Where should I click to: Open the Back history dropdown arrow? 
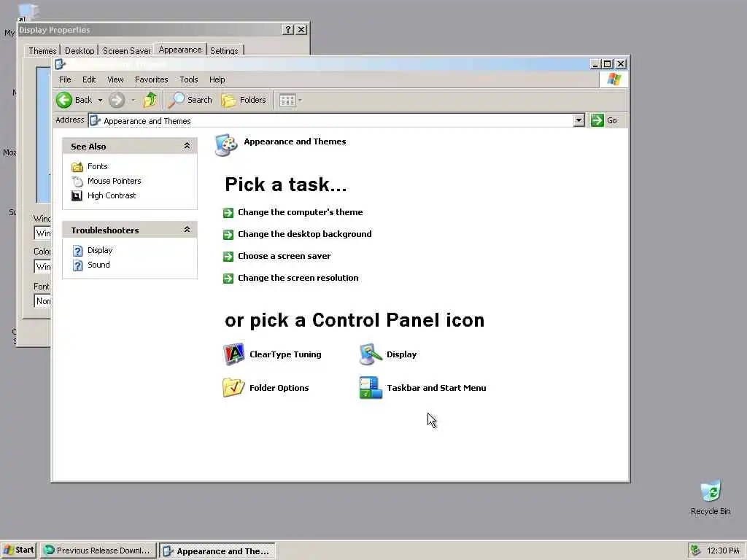click(100, 101)
